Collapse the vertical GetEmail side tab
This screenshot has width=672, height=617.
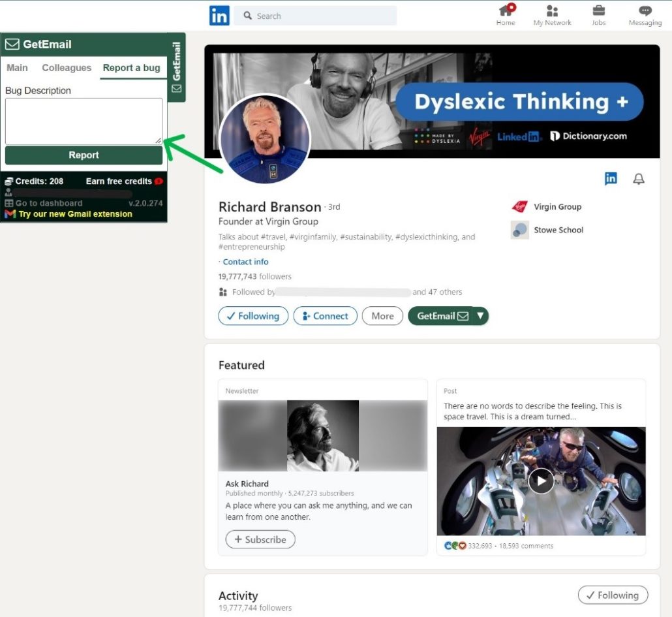tap(176, 67)
